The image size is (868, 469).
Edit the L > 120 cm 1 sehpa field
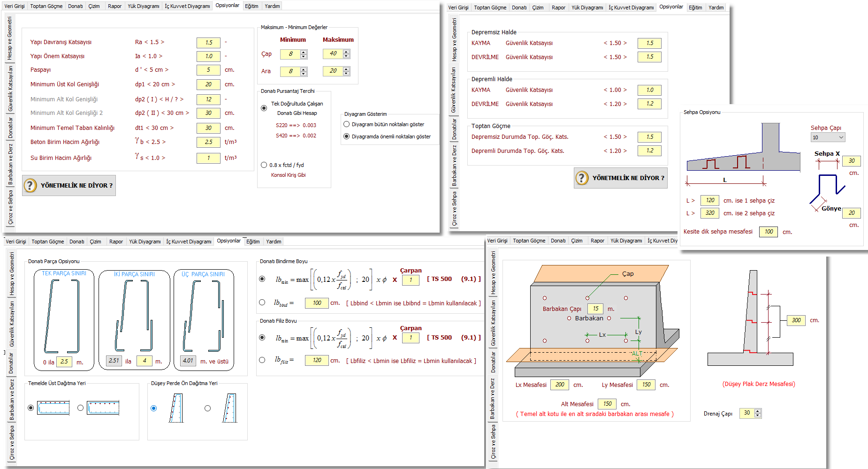click(710, 200)
